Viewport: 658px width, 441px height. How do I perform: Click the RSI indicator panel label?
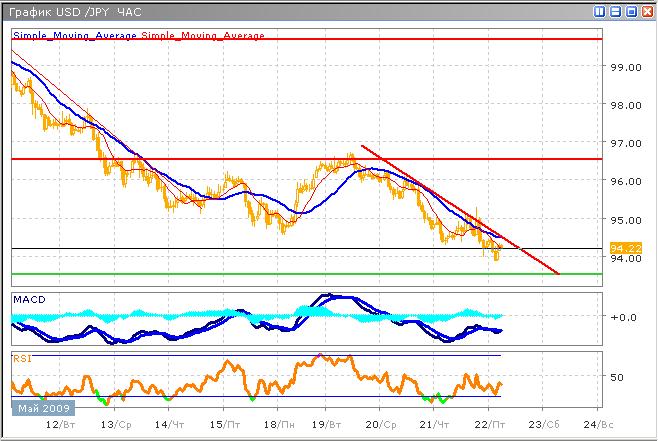[21, 355]
